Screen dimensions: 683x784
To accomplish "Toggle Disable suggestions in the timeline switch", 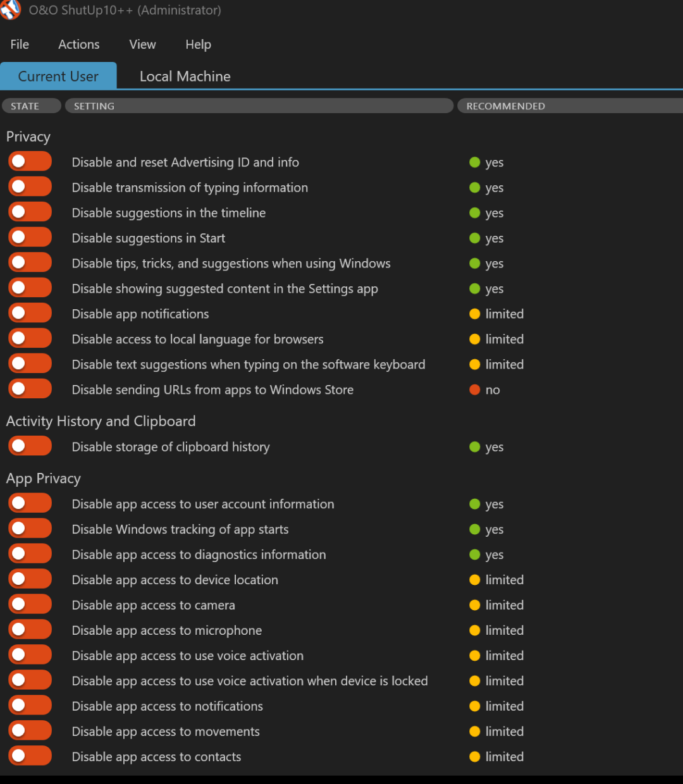I will [x=30, y=212].
